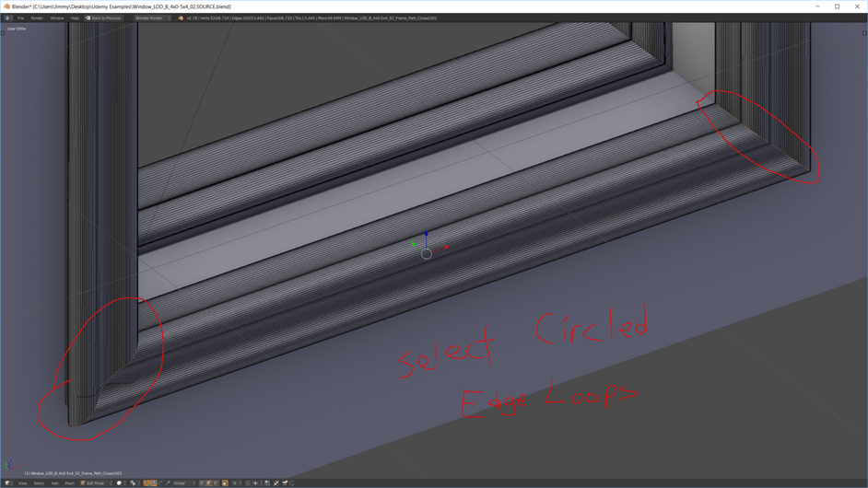
Task: Select the translate manipulator icon
Action: click(x=153, y=483)
